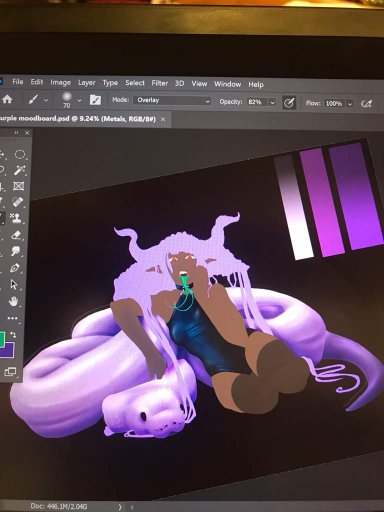Expand the Opacity slider dropdown arrow
This screenshot has width=384, height=512.
pyautogui.click(x=272, y=102)
